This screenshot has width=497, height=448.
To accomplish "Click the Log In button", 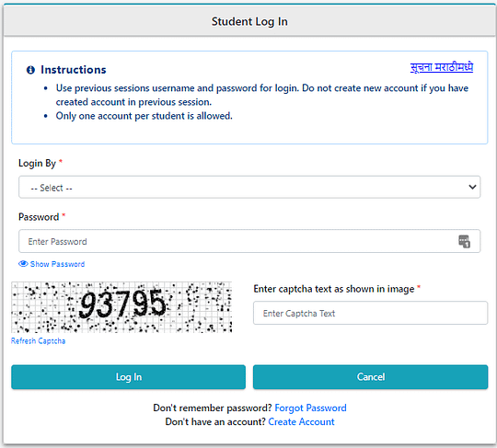I will click(128, 377).
